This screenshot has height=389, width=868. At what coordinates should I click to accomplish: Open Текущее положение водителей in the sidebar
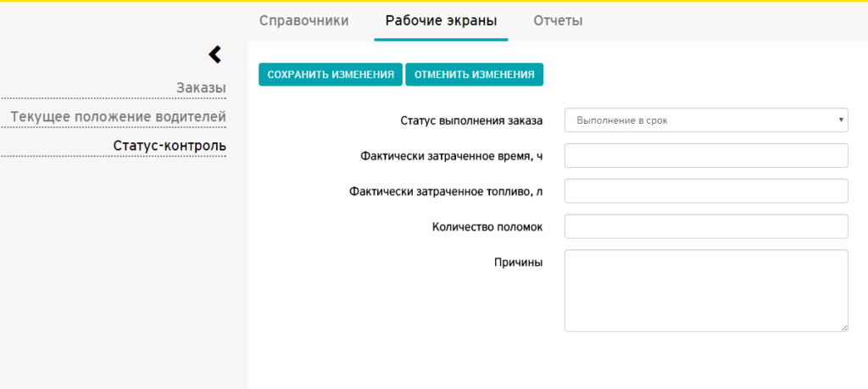[118, 117]
